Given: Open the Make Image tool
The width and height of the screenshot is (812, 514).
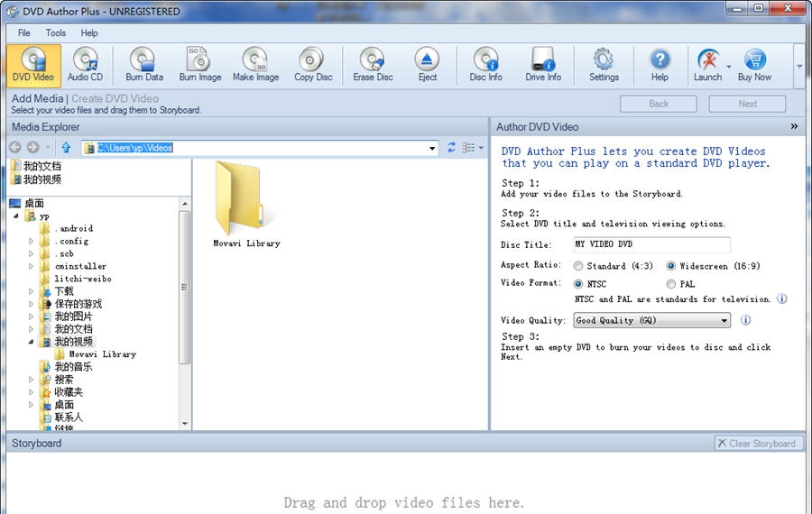Looking at the screenshot, I should tap(255, 64).
